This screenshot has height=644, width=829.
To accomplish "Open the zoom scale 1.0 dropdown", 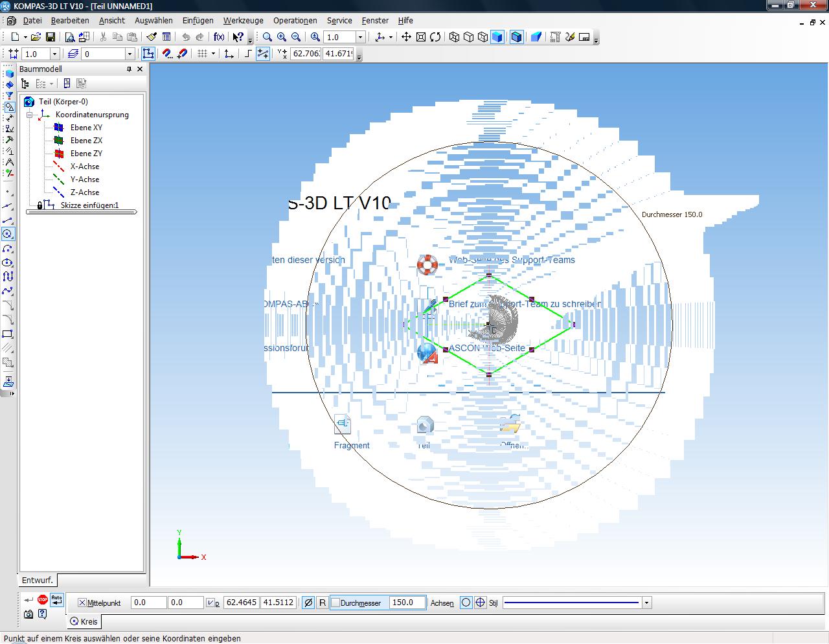I will click(x=361, y=37).
